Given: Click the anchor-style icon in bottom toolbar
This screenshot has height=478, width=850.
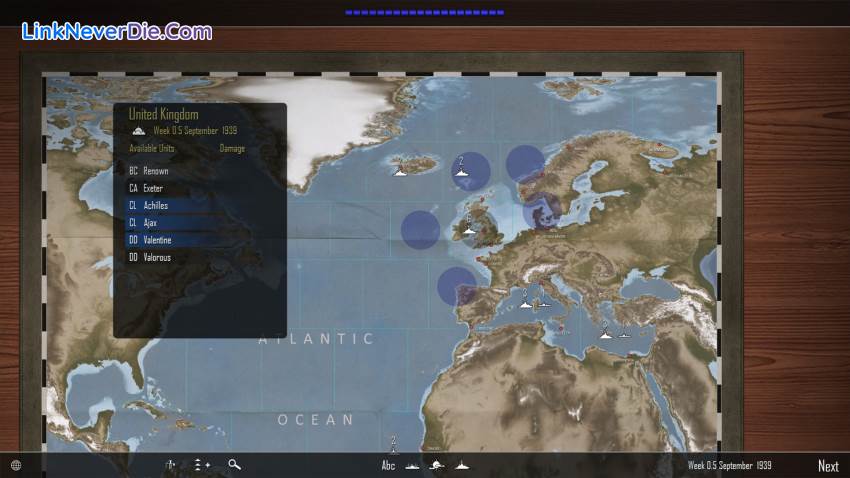Looking at the screenshot, I should point(171,465).
